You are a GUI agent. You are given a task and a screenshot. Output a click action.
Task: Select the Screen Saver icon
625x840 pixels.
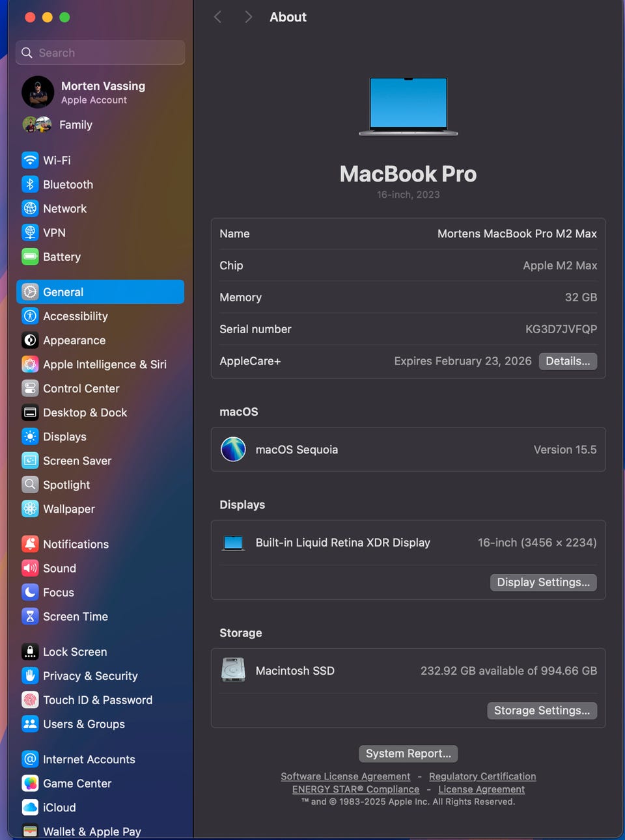30,461
